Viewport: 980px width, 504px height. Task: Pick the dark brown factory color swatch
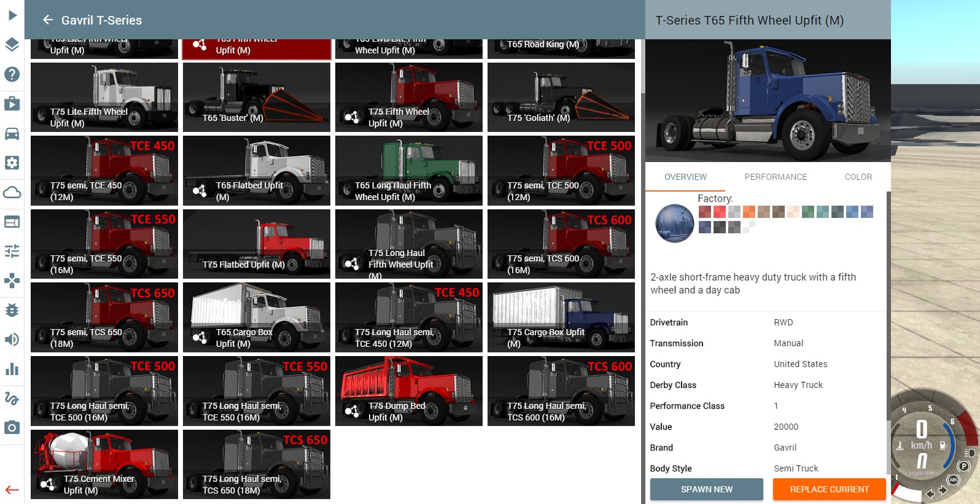coord(779,212)
